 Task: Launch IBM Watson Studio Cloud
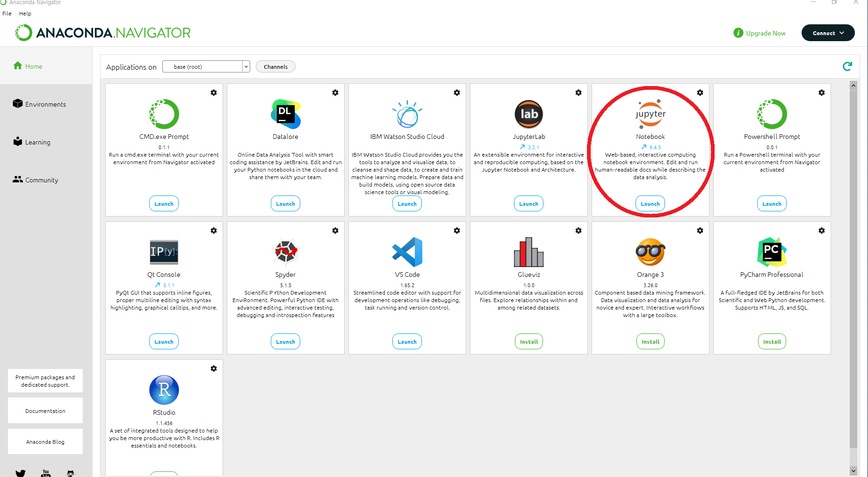[x=407, y=203]
